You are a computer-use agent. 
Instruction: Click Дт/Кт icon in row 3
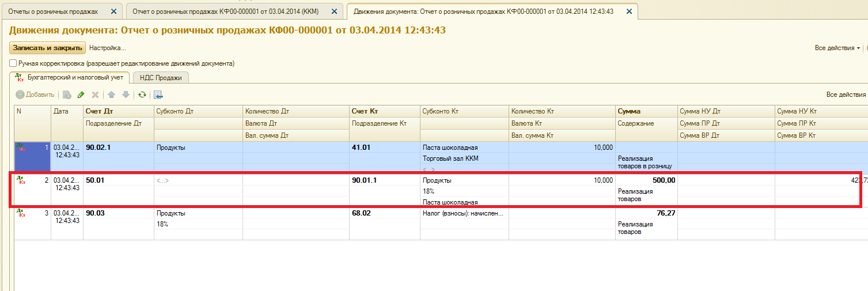coord(22,213)
